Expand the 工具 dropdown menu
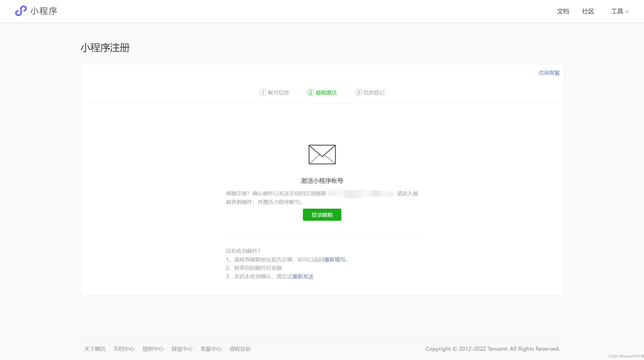Screen dimensions: 644x360 coord(620,11)
